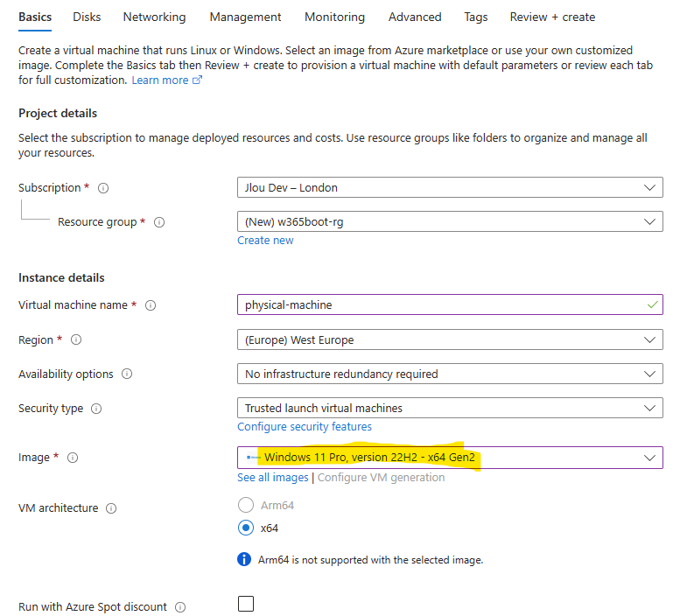Expand the Region dropdown

pyautogui.click(x=450, y=339)
